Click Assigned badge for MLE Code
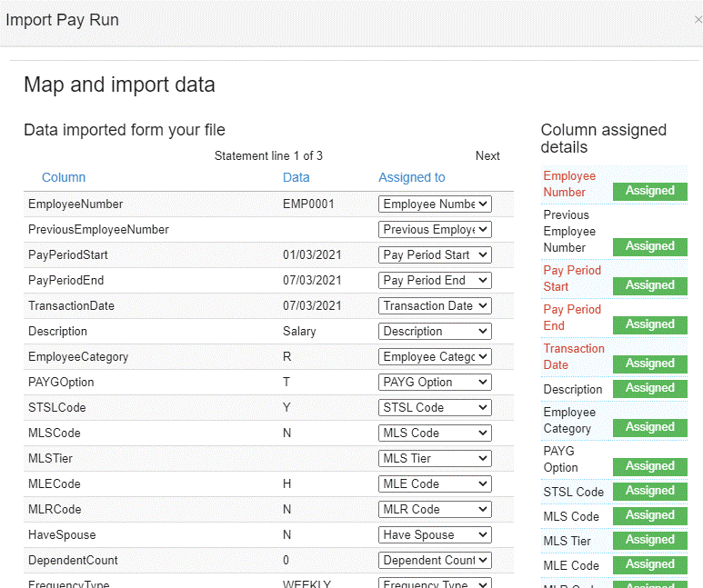This screenshot has width=703, height=588. 649,564
